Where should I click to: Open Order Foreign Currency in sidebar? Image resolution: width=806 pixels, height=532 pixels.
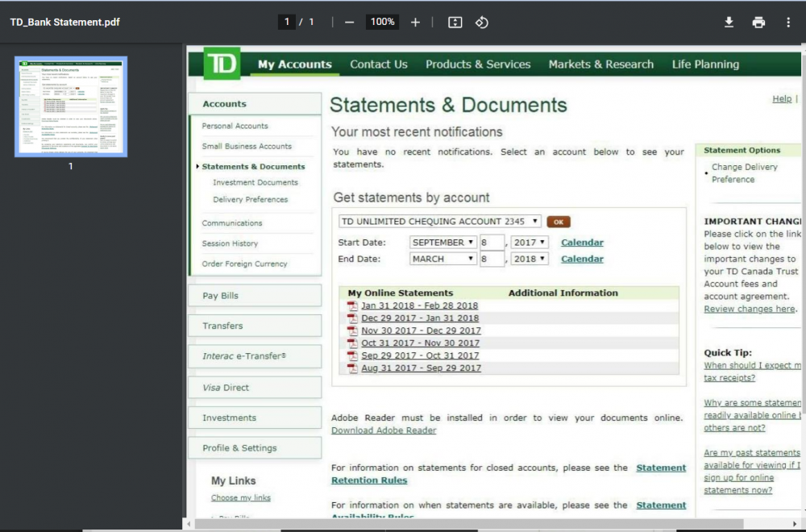245,264
